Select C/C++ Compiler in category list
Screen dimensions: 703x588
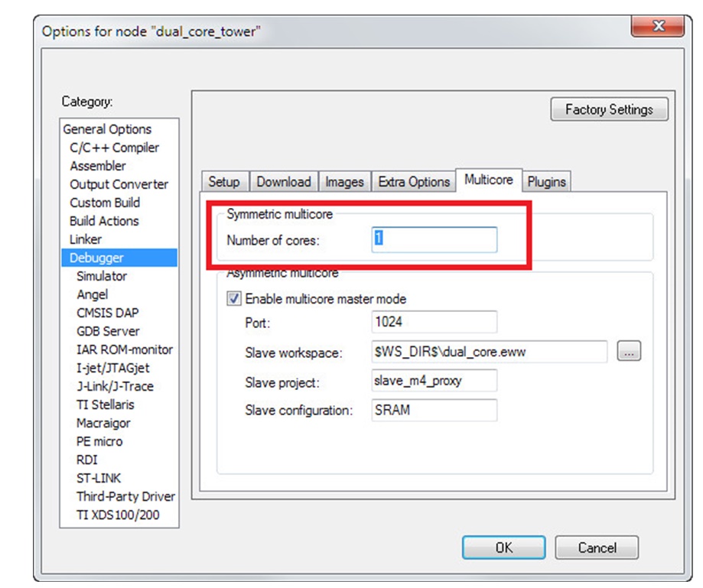coord(114,148)
